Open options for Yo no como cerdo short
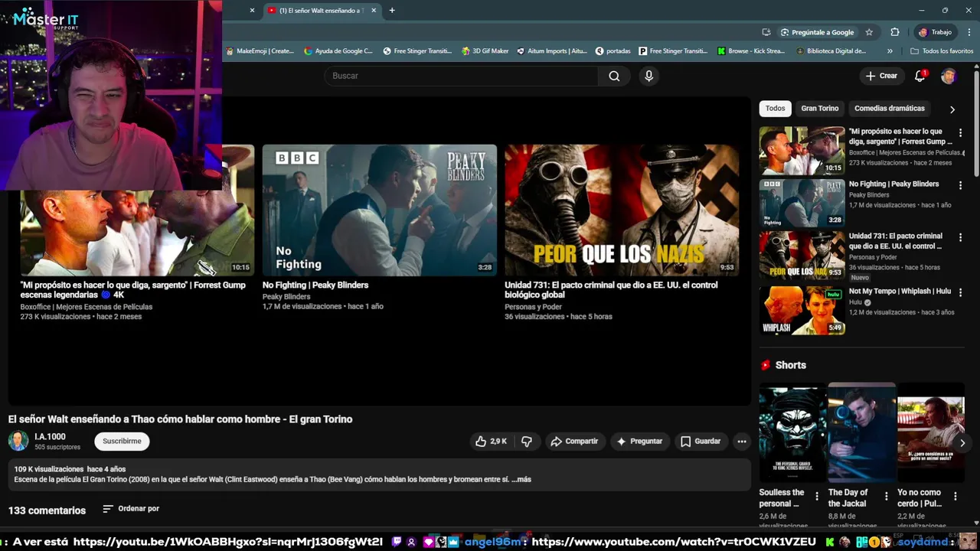 (x=955, y=497)
